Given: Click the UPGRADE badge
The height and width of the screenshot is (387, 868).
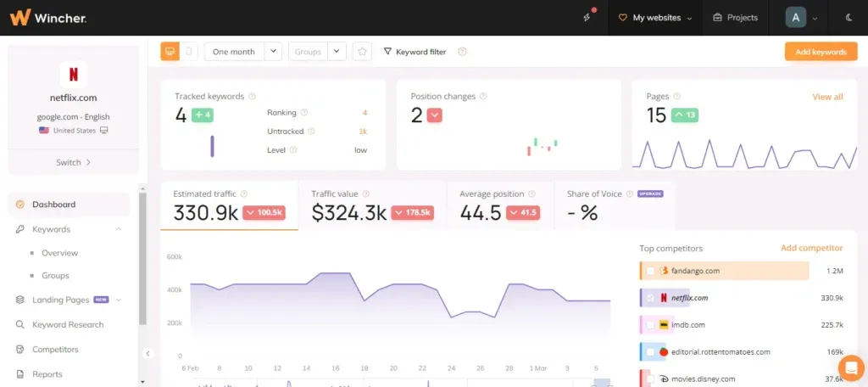Looking at the screenshot, I should [650, 194].
